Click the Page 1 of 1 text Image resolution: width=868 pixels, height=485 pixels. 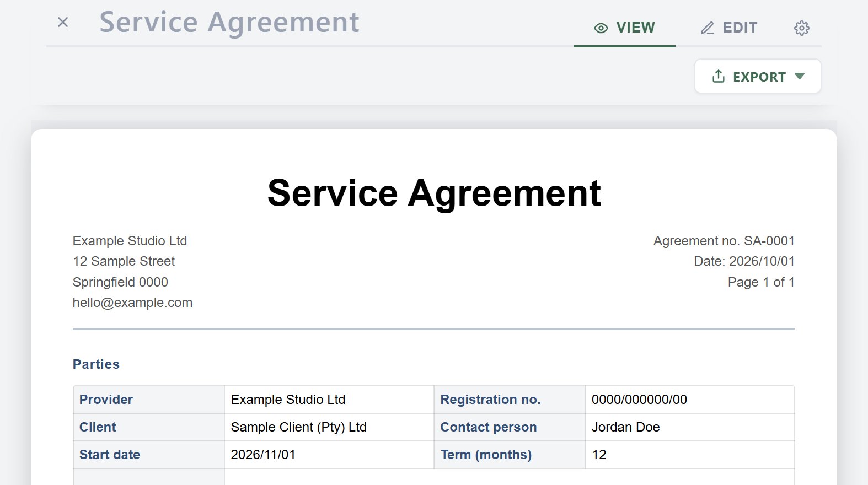762,282
